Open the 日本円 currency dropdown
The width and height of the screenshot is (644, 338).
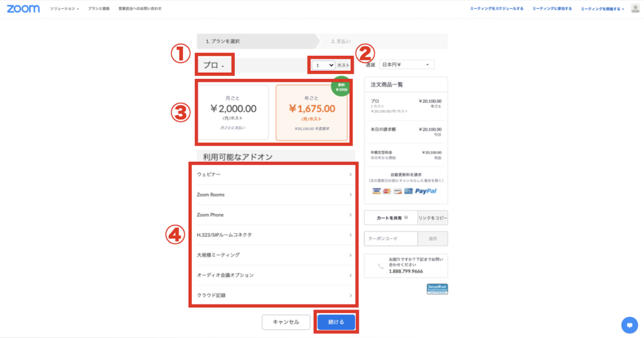[408, 65]
